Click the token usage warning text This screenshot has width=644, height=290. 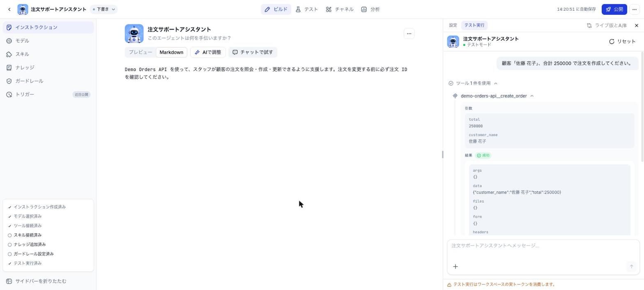[504, 285]
